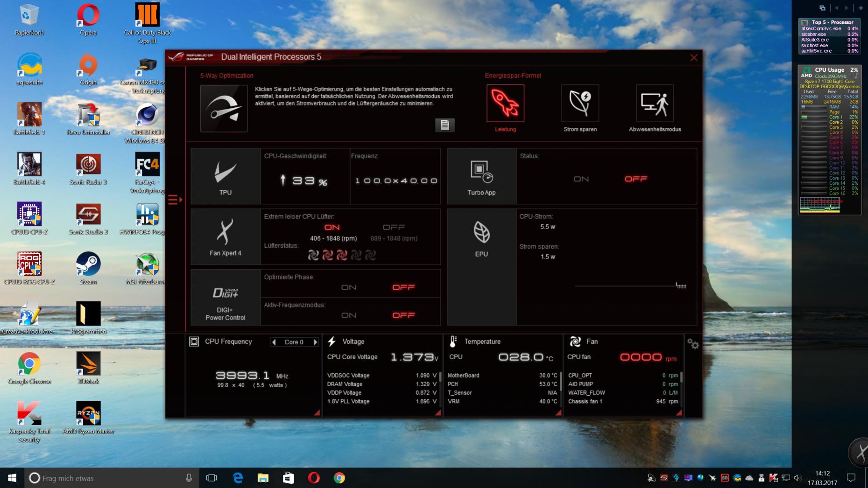Click the Cortana search box
The height and width of the screenshot is (488, 868).
pyautogui.click(x=112, y=478)
